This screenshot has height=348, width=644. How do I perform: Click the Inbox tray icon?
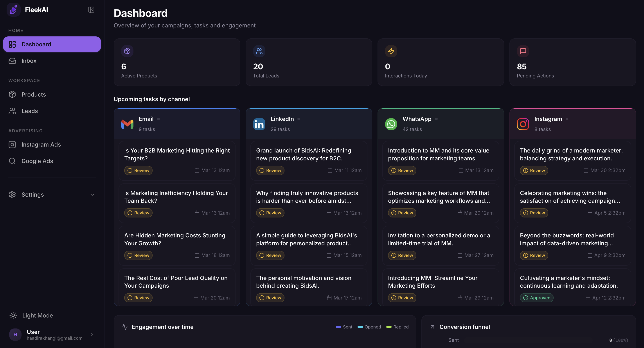coord(12,61)
